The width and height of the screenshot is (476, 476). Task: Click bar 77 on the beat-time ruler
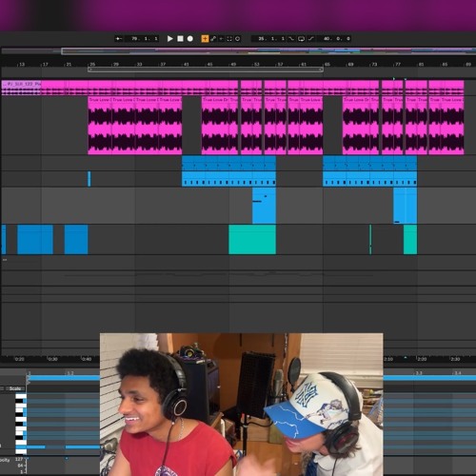[397, 65]
